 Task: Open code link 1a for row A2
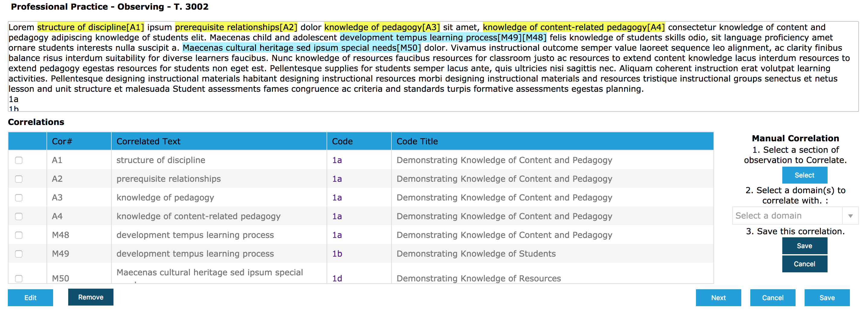[337, 179]
